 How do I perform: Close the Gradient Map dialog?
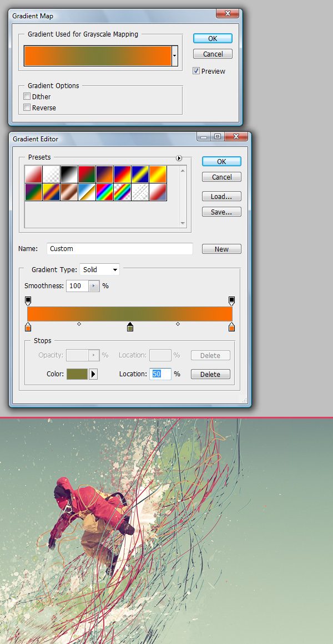[x=228, y=13]
